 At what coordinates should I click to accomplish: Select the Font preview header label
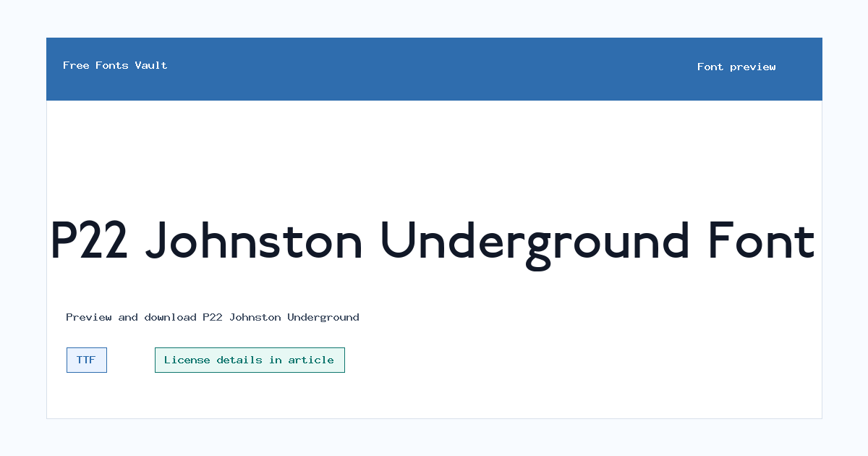[x=736, y=67]
